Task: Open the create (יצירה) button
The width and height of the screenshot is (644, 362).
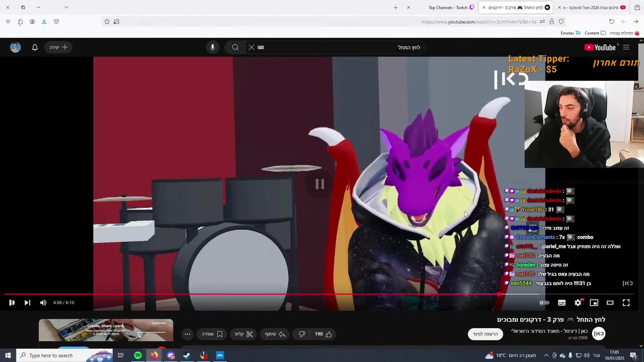Action: 58,47
